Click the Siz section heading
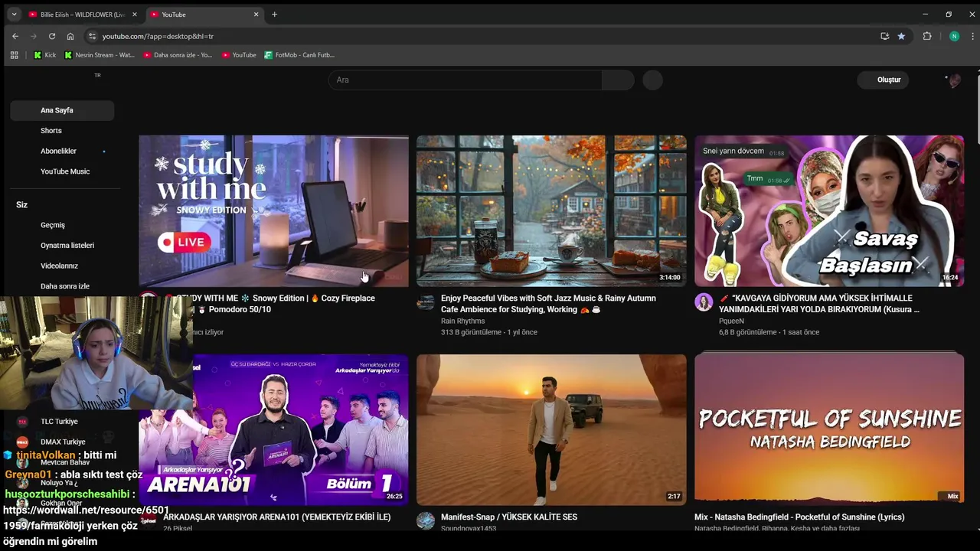The height and width of the screenshot is (551, 980). 22,205
